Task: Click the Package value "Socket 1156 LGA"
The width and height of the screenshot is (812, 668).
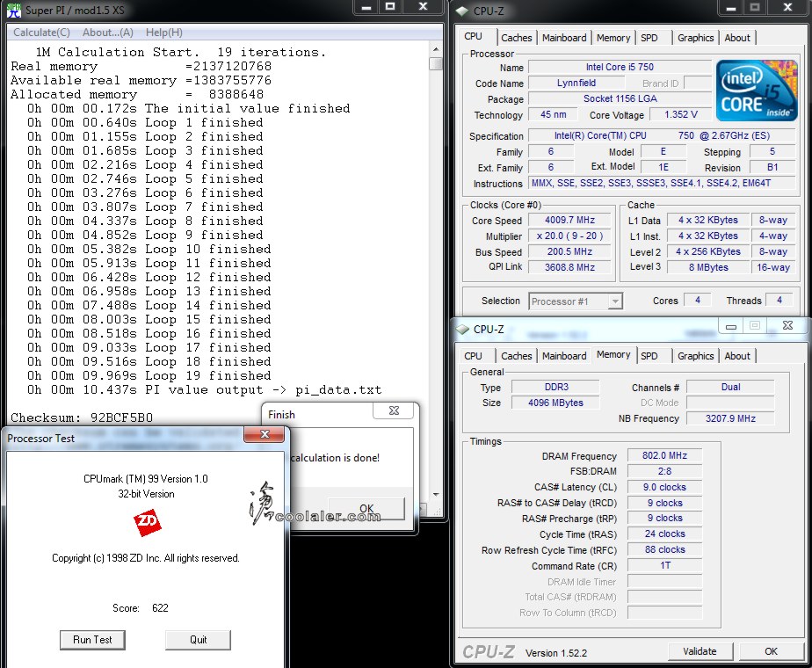Action: point(620,99)
